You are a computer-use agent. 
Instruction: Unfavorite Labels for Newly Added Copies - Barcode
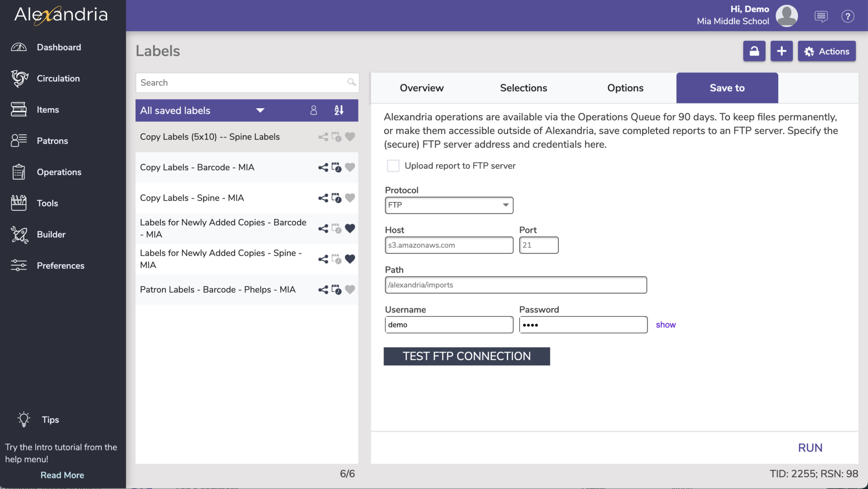(x=350, y=229)
